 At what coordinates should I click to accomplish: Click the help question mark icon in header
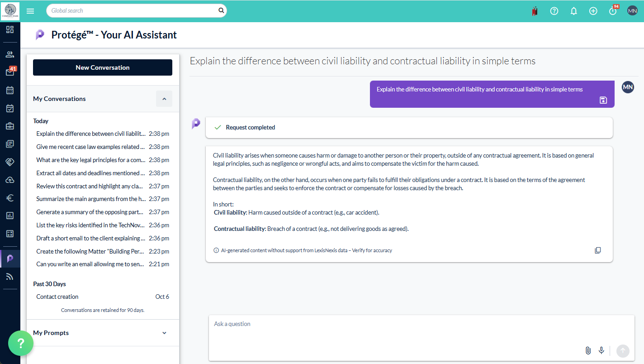[x=554, y=11]
